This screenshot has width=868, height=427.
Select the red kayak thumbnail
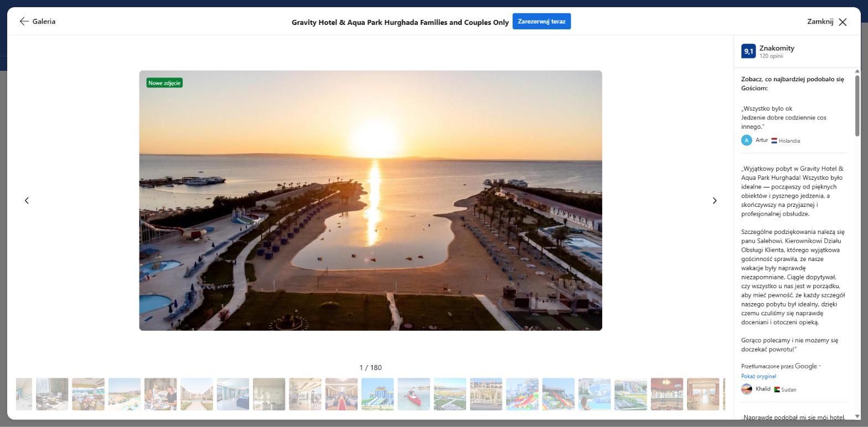(x=414, y=394)
